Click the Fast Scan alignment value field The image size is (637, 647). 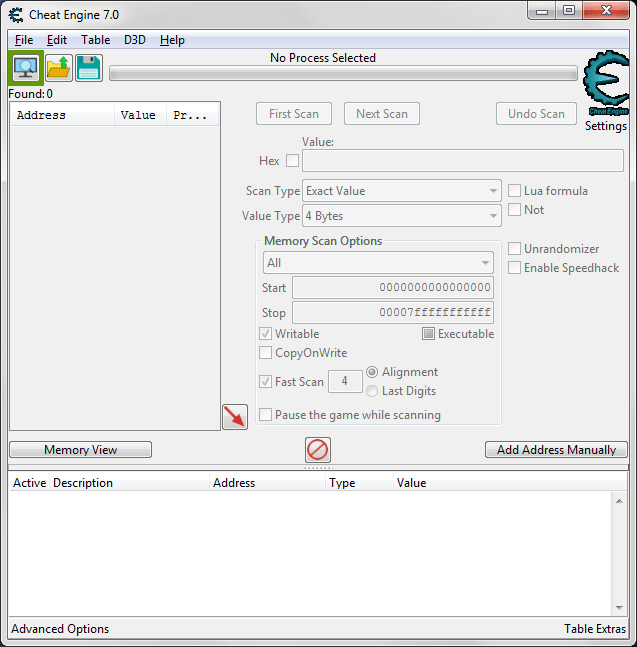coord(345,381)
